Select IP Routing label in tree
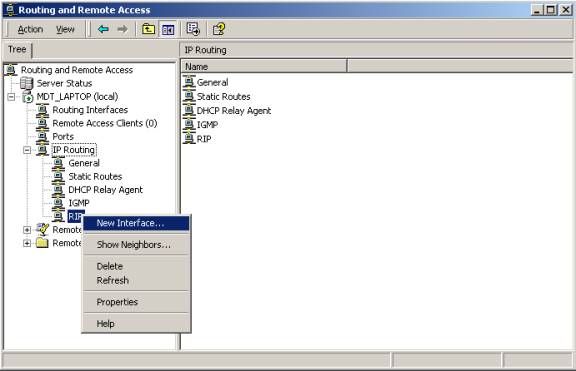This screenshot has width=576, height=371. click(x=74, y=150)
